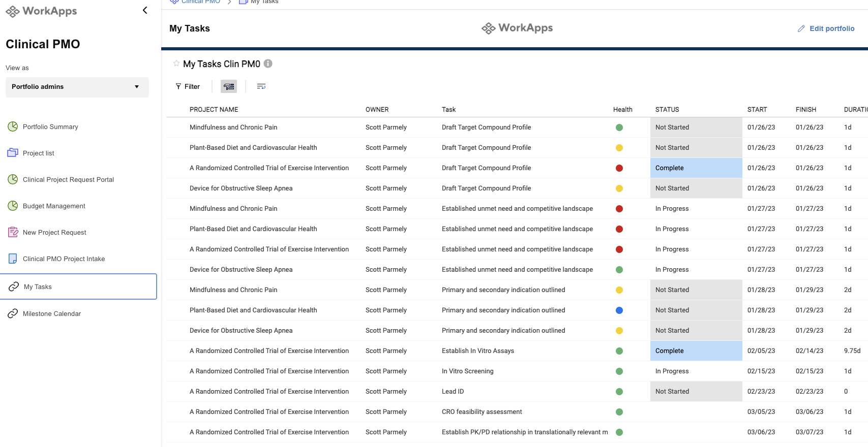Collapse the sidebar with the left chevron
This screenshot has height=447, width=868.
pyautogui.click(x=145, y=10)
